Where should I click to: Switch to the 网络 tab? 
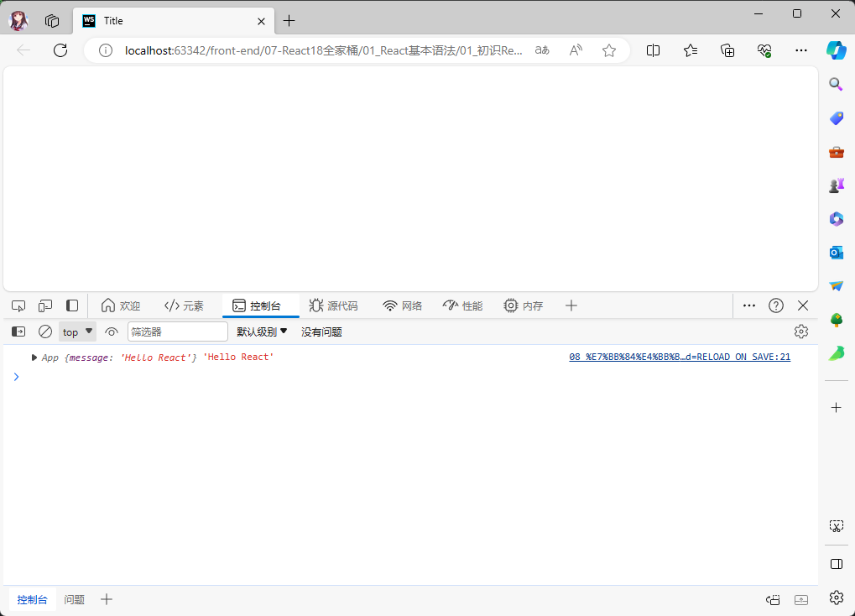point(402,305)
